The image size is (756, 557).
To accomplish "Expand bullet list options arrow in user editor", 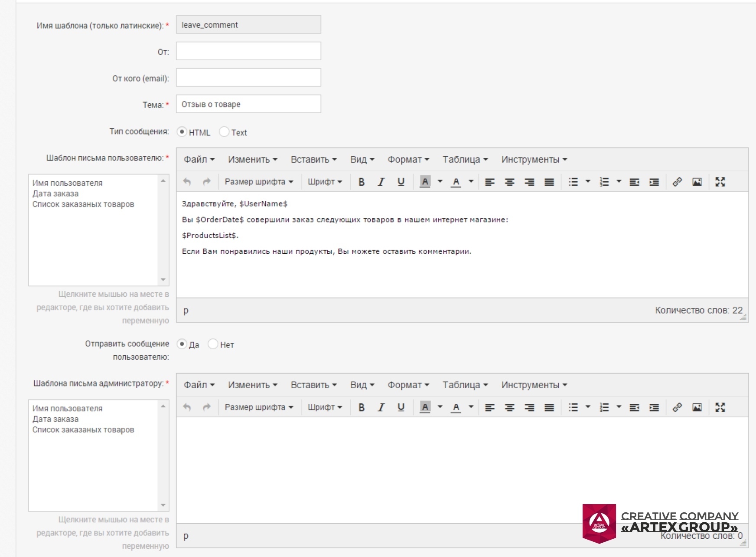I will (x=588, y=182).
